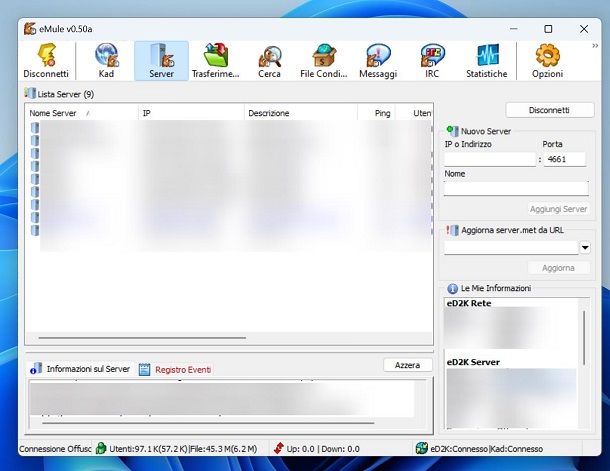Click the Nuovo Server icon

coord(452,131)
